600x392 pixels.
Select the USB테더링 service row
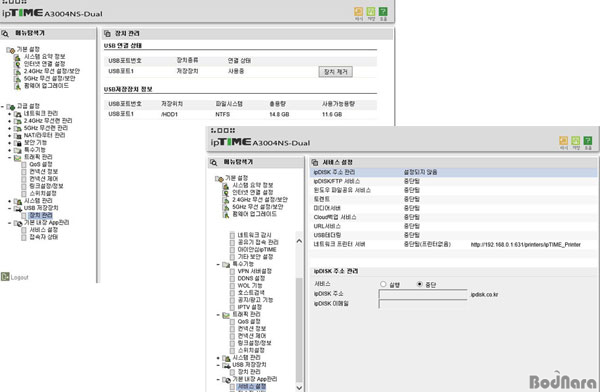point(453,235)
